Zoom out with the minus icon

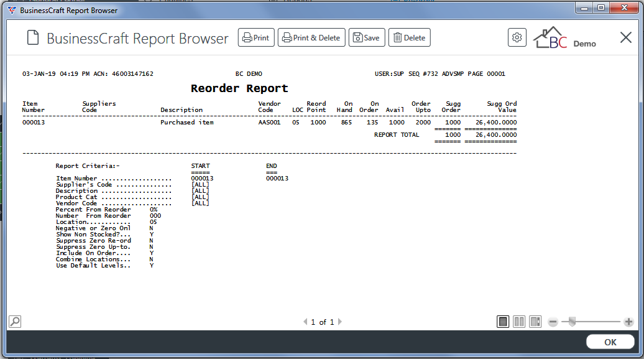pos(553,322)
